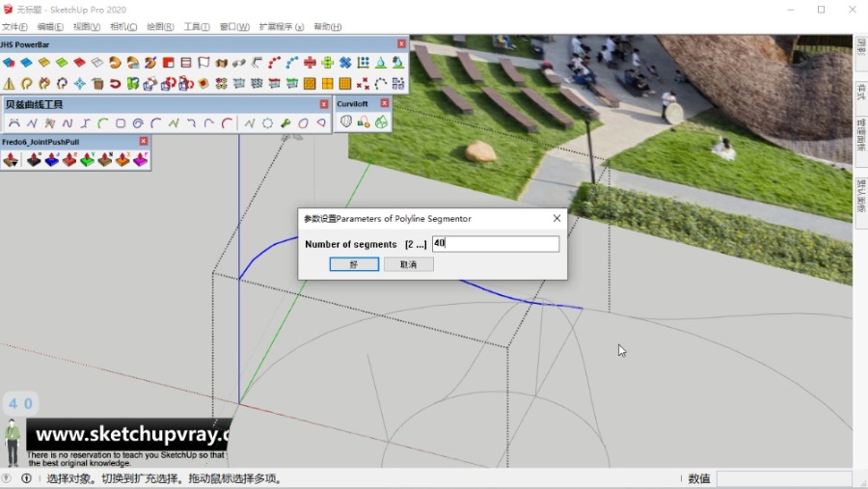Click the orange JointPushPull 'X' extrude icon
Viewport: 868px width, 489px height.
[x=122, y=160]
